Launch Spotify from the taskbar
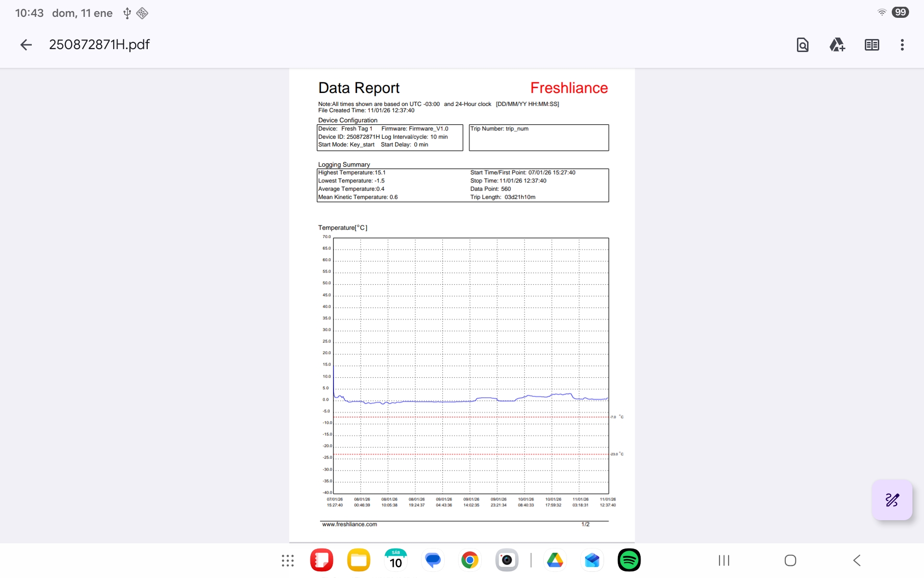This screenshot has height=578, width=924. 629,560
